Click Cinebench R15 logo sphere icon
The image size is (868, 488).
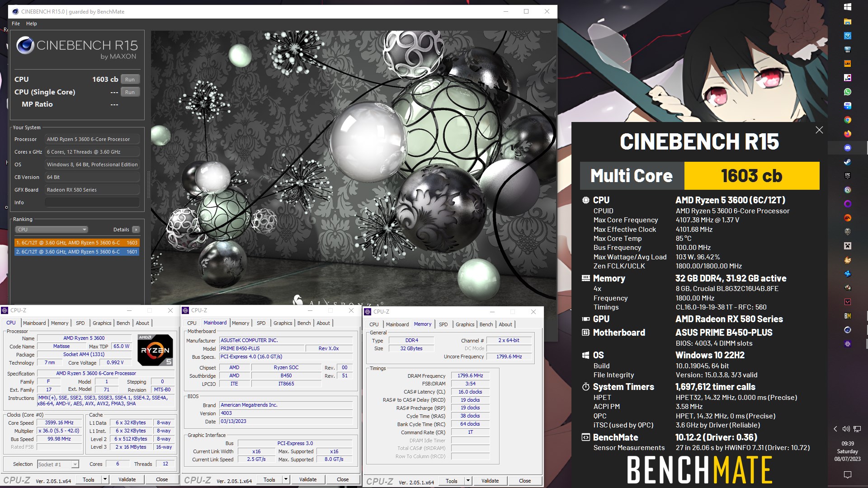[25, 46]
